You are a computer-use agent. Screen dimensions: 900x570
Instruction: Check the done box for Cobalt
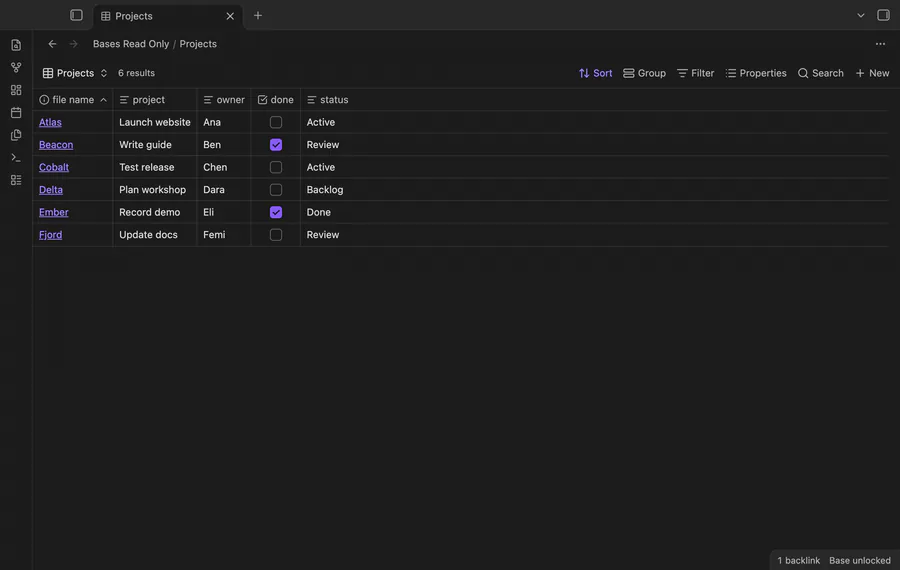click(276, 167)
